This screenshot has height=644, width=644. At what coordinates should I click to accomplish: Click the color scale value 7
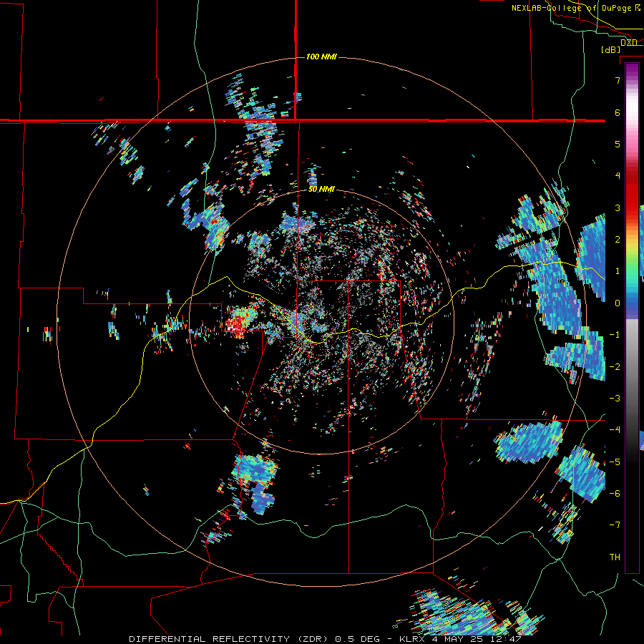[x=618, y=80]
